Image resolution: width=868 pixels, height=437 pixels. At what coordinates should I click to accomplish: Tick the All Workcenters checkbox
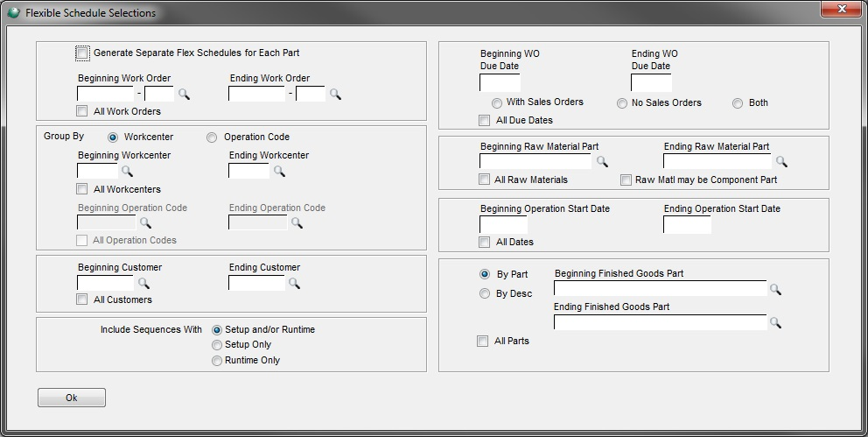(82, 189)
